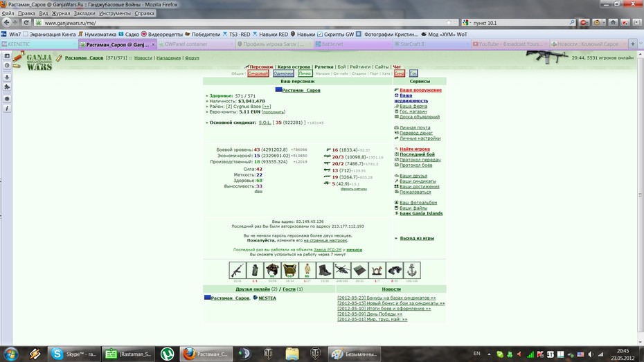Open the Инструменты menu
Viewport: 644px width, 362px height.
pos(115,13)
